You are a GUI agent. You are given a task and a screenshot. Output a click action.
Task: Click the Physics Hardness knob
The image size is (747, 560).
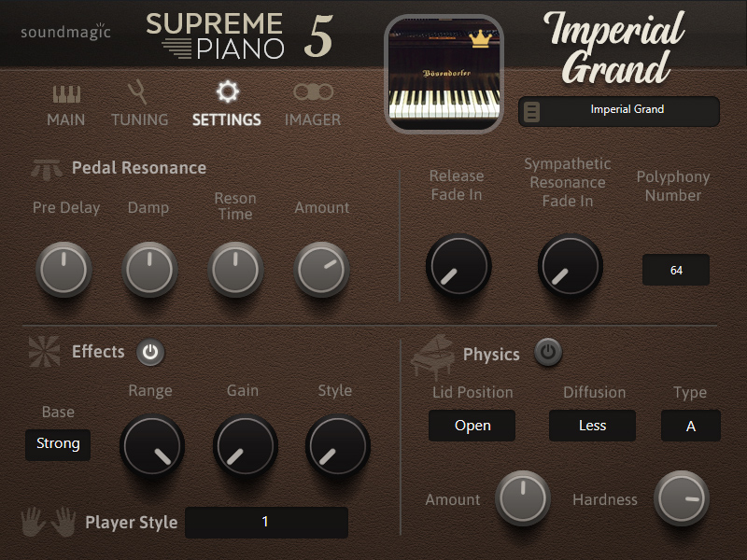click(x=682, y=498)
